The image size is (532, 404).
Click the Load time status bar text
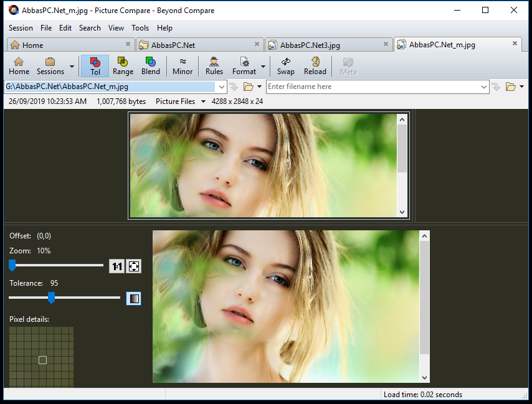423,395
